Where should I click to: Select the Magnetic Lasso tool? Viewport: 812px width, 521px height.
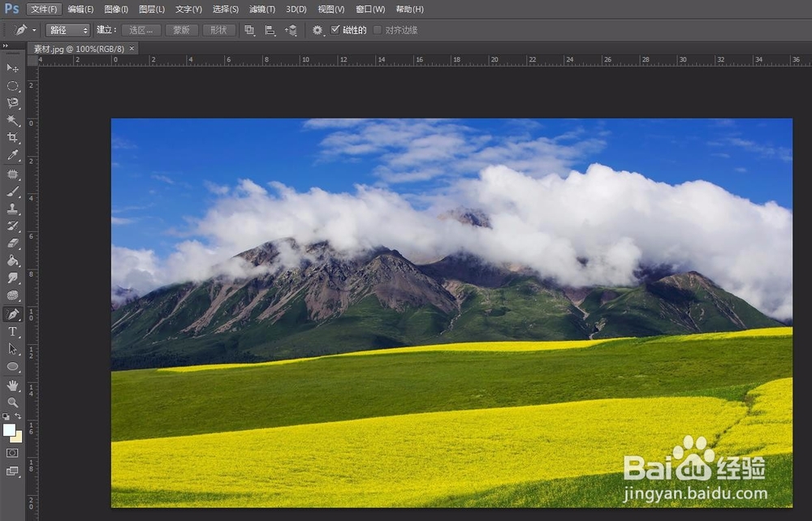(12, 103)
